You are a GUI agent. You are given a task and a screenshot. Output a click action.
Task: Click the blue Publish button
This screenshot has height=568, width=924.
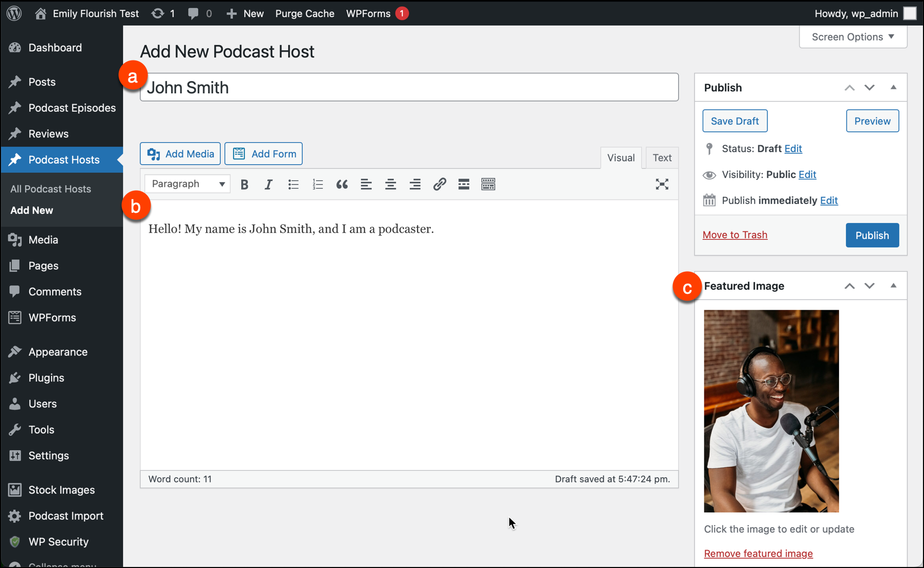tap(872, 235)
